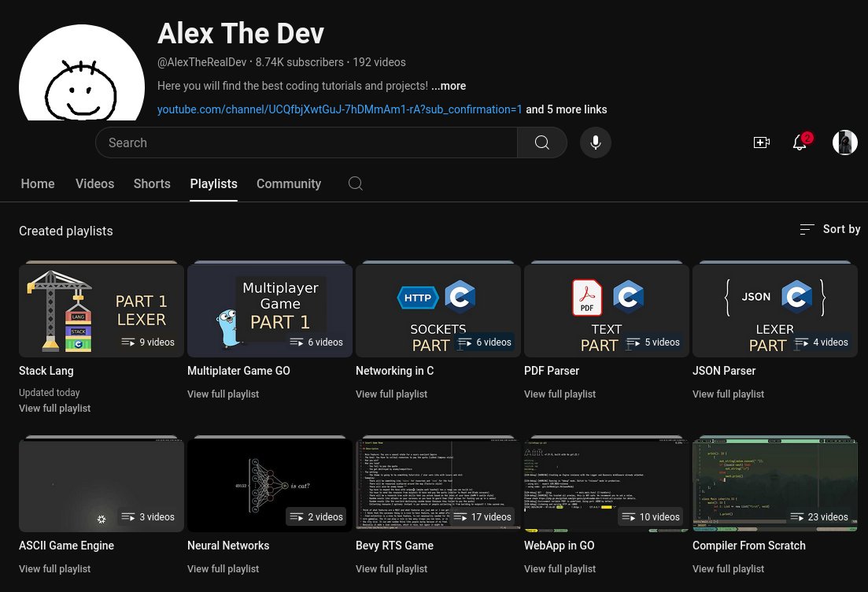868x592 pixels.
Task: View full playlist for JSON Parser
Action: pos(728,394)
